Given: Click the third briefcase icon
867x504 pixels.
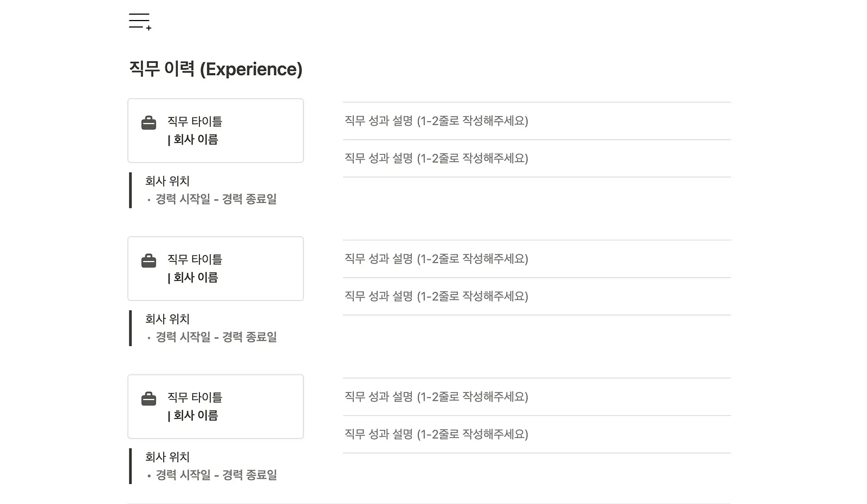Looking at the screenshot, I should click(148, 399).
